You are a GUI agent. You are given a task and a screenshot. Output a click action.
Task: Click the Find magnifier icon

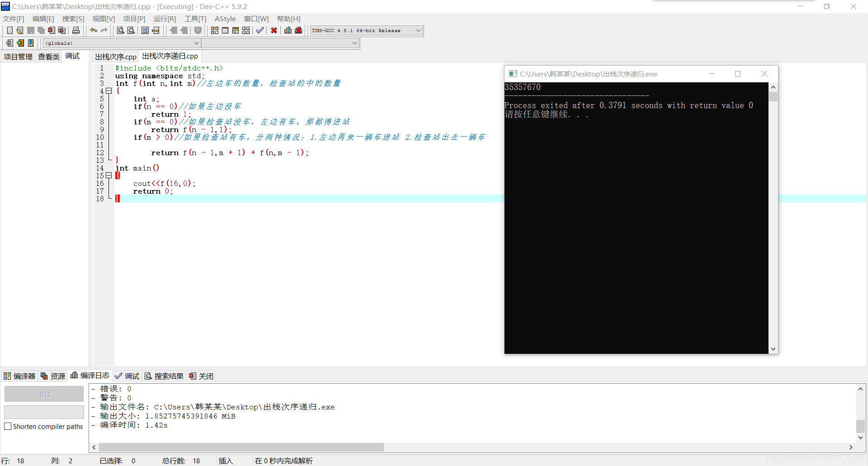[x=120, y=30]
